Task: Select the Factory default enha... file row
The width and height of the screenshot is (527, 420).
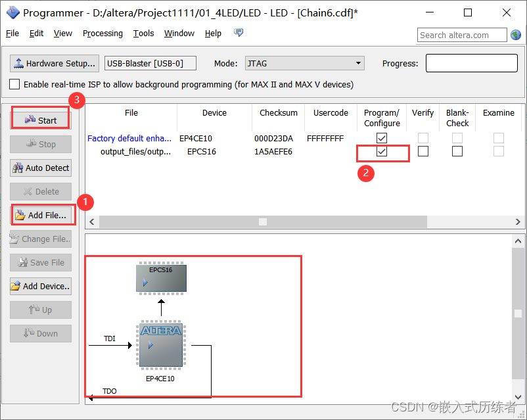Action: click(x=129, y=138)
